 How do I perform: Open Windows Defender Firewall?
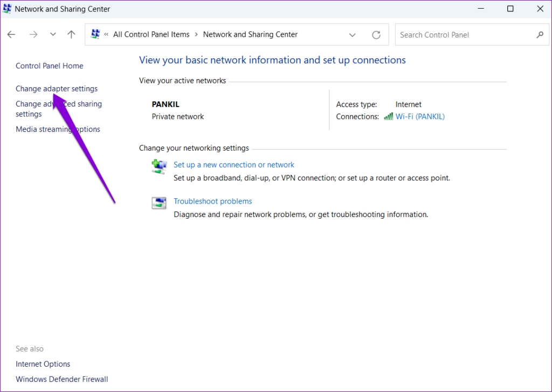[61, 379]
